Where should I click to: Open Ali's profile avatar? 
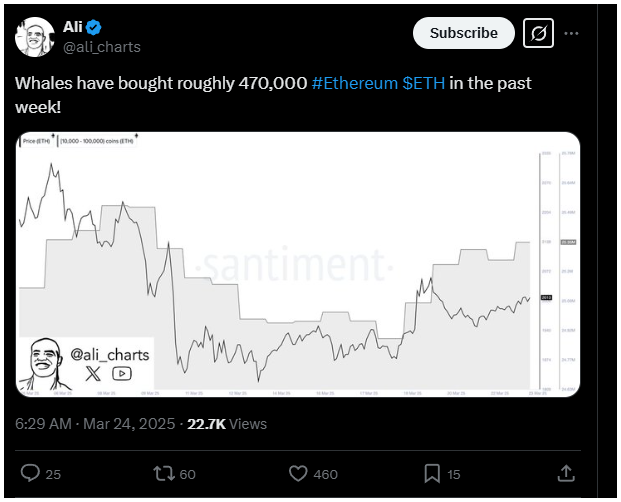coord(35,37)
